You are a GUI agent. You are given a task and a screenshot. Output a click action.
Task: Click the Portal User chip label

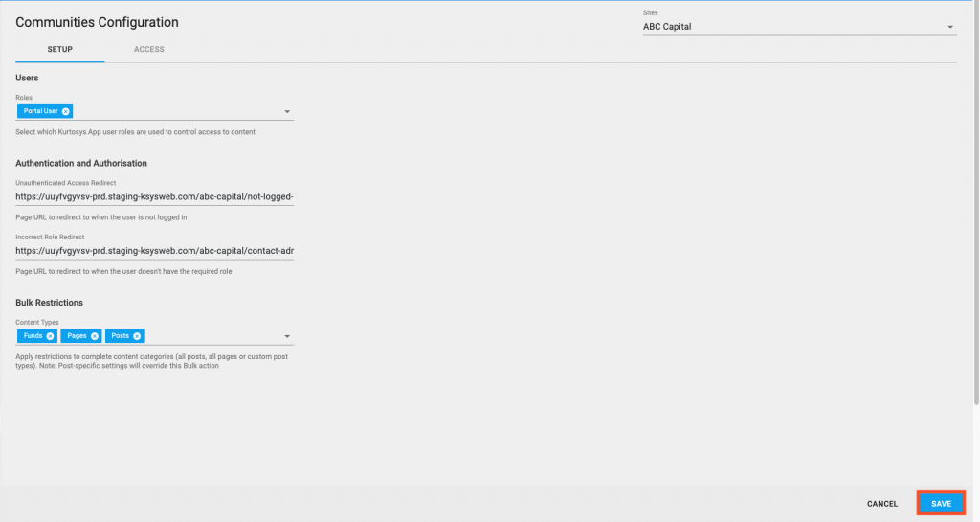(40, 111)
